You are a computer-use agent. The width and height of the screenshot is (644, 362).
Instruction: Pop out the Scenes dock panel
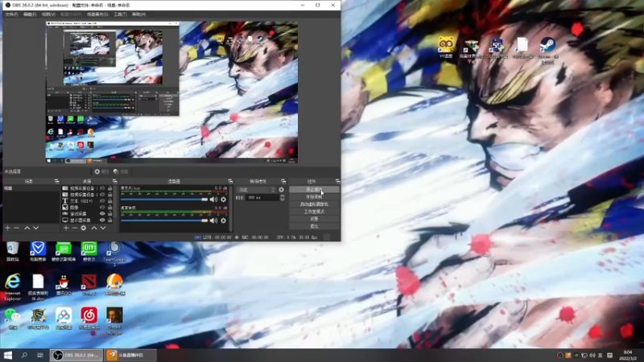[56, 181]
